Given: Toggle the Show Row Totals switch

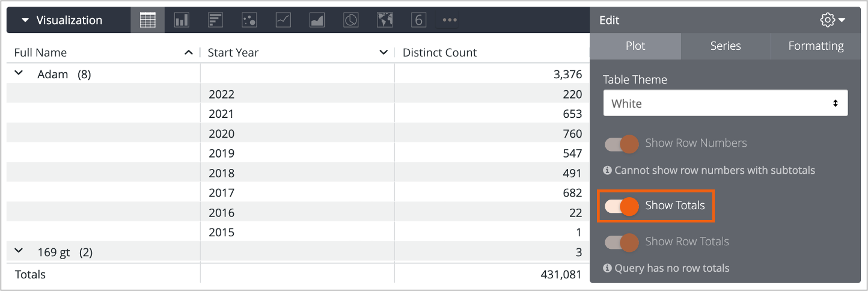Looking at the screenshot, I should 622,242.
